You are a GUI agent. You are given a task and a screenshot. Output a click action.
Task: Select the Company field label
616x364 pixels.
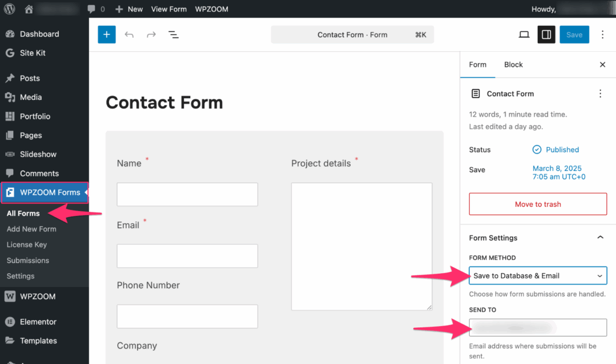137,345
